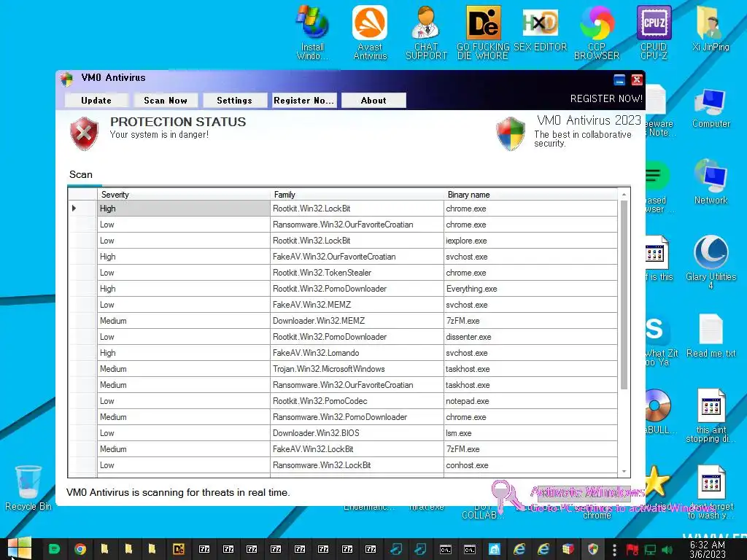This screenshot has height=560, width=747.
Task: Sort by the Severity column header
Action: click(183, 194)
